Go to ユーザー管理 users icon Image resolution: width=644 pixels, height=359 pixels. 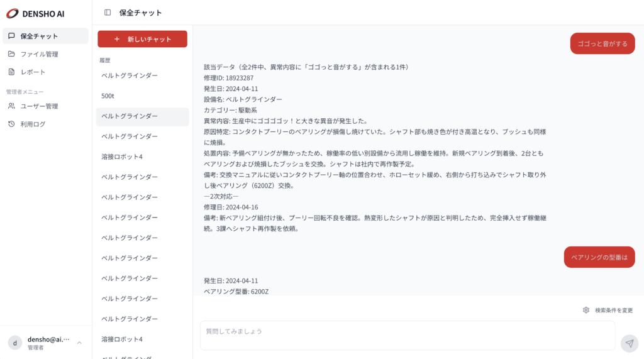pos(11,106)
